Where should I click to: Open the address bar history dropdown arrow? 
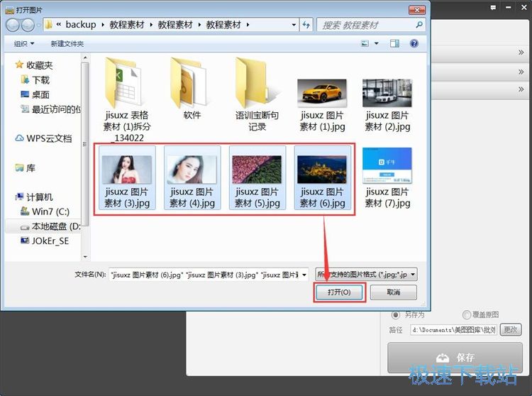294,25
